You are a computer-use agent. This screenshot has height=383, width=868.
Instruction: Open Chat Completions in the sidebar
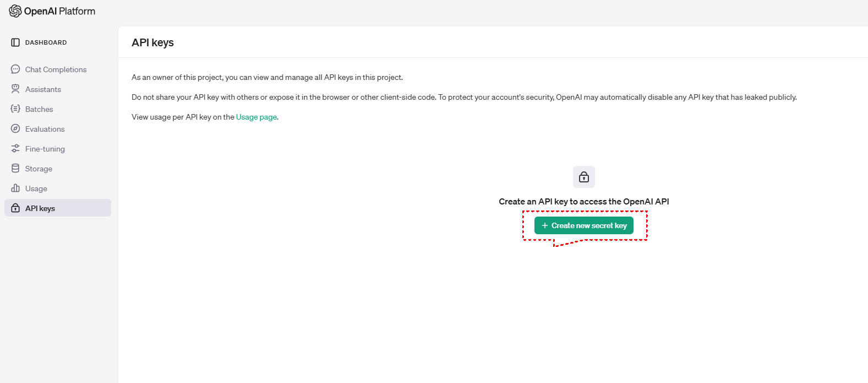[58, 69]
